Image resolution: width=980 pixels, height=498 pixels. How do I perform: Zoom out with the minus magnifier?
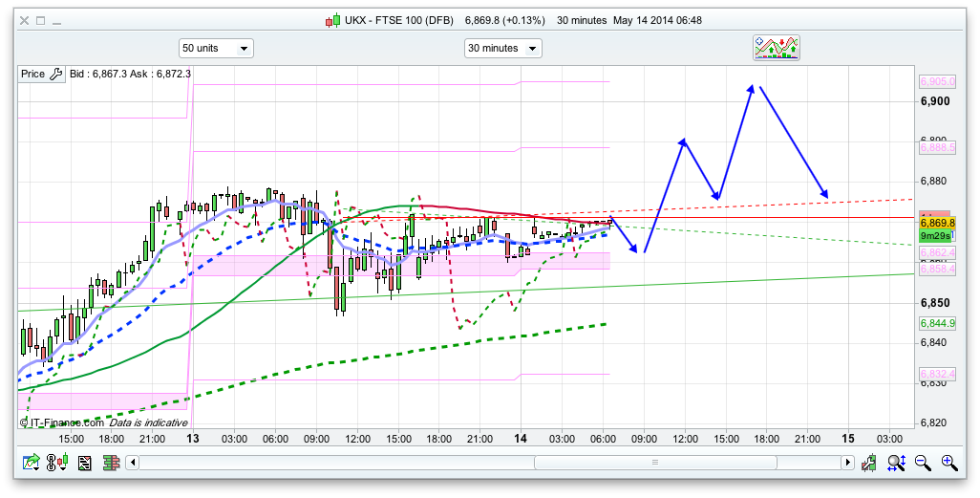(x=923, y=463)
